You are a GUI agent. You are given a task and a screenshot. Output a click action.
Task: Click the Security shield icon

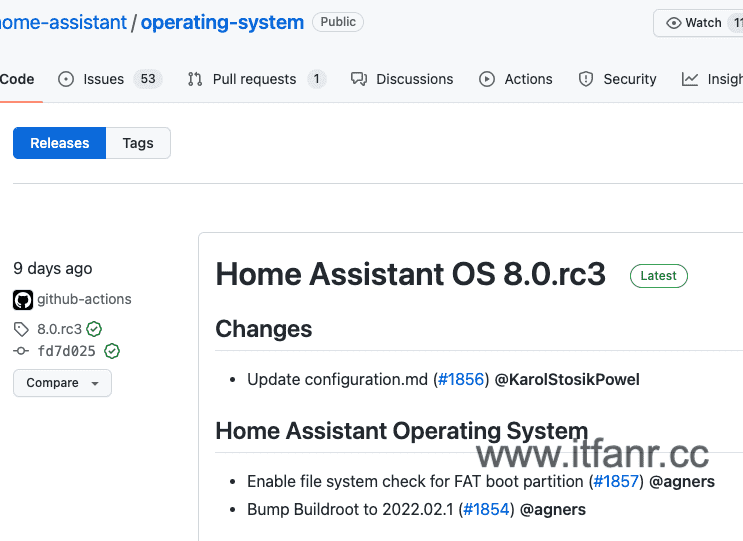586,79
